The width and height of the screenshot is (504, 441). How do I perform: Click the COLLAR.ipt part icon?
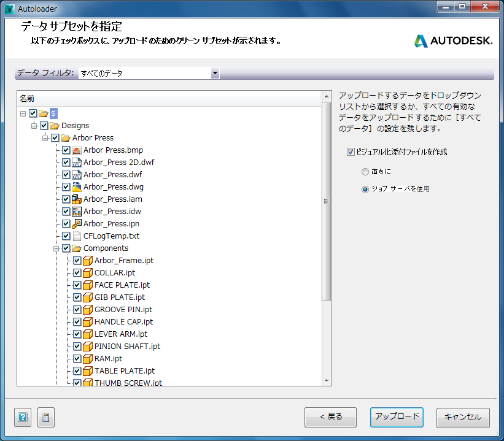87,273
